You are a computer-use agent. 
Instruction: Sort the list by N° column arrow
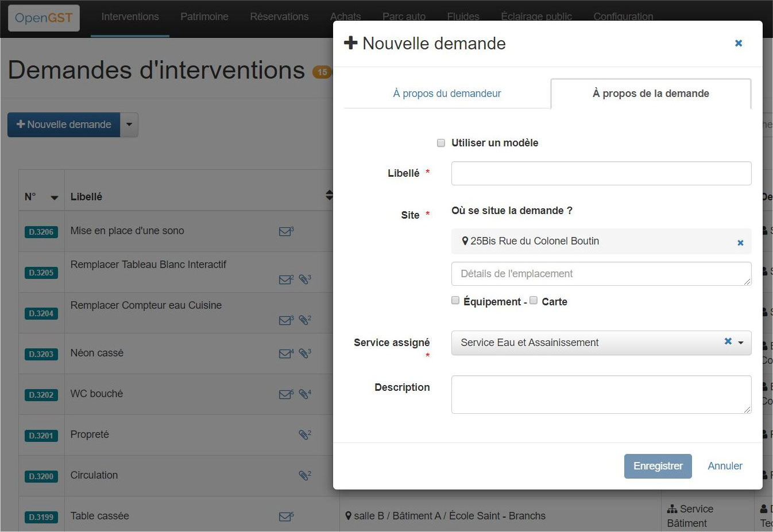tap(54, 197)
